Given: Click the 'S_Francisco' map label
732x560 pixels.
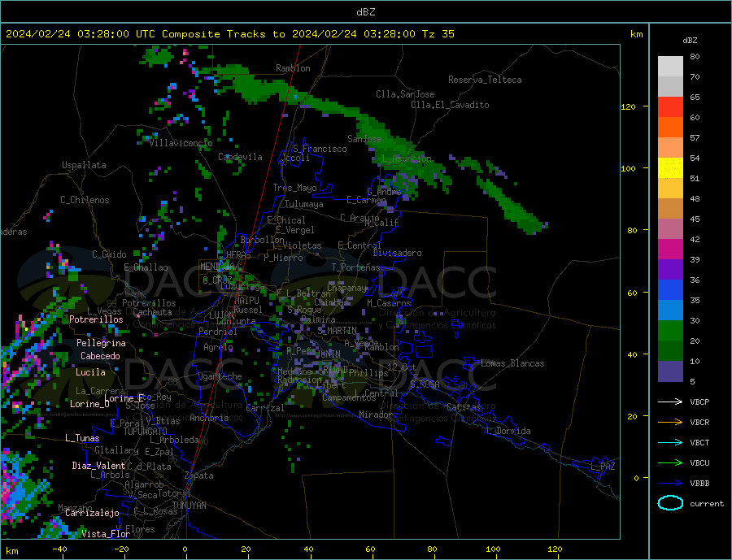Looking at the screenshot, I should pos(320,149).
